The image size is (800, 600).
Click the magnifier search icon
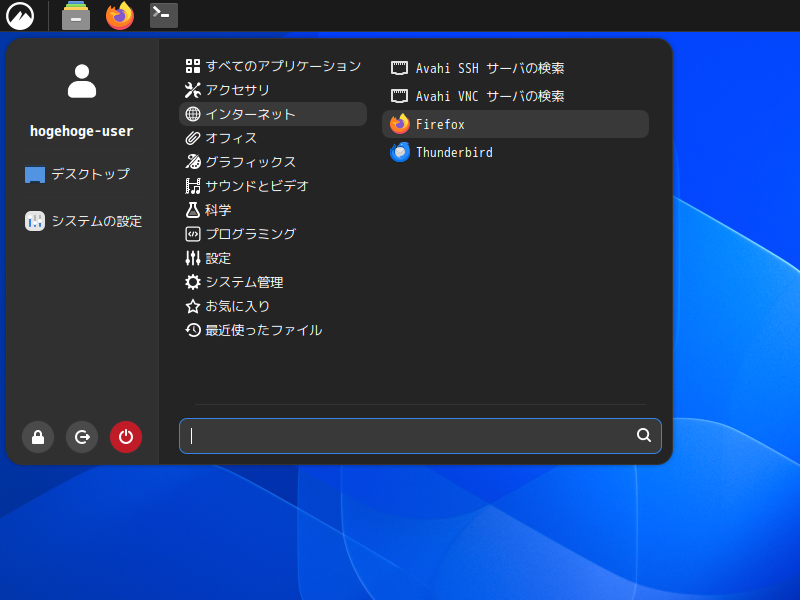pos(644,435)
